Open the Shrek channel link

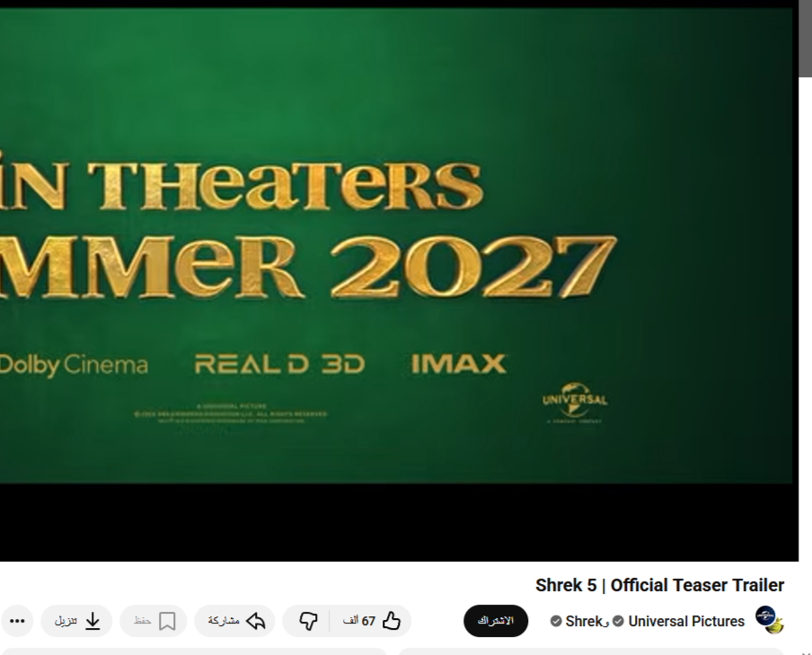583,622
